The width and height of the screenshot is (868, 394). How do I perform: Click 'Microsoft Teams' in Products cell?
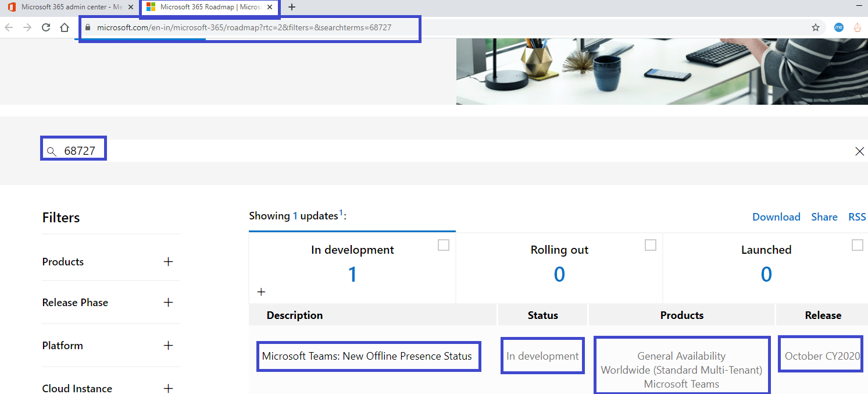pos(681,384)
